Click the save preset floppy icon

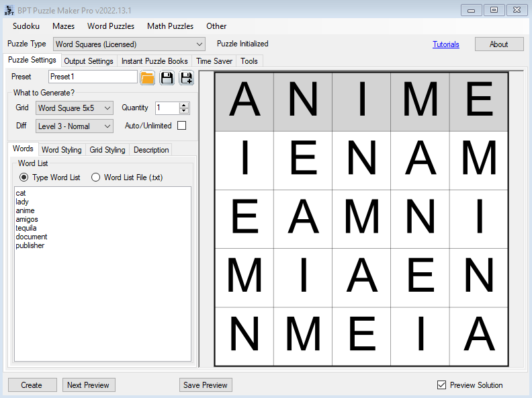tap(167, 77)
